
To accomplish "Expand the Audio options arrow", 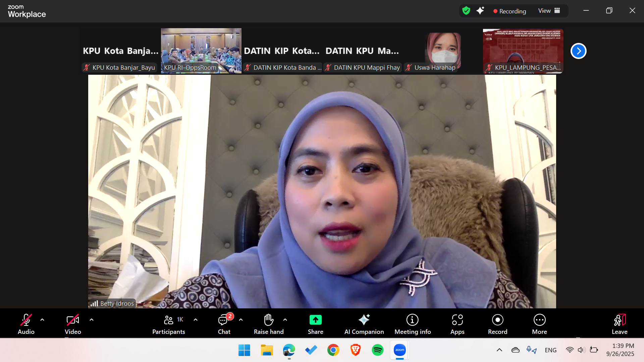I will pos(42,320).
